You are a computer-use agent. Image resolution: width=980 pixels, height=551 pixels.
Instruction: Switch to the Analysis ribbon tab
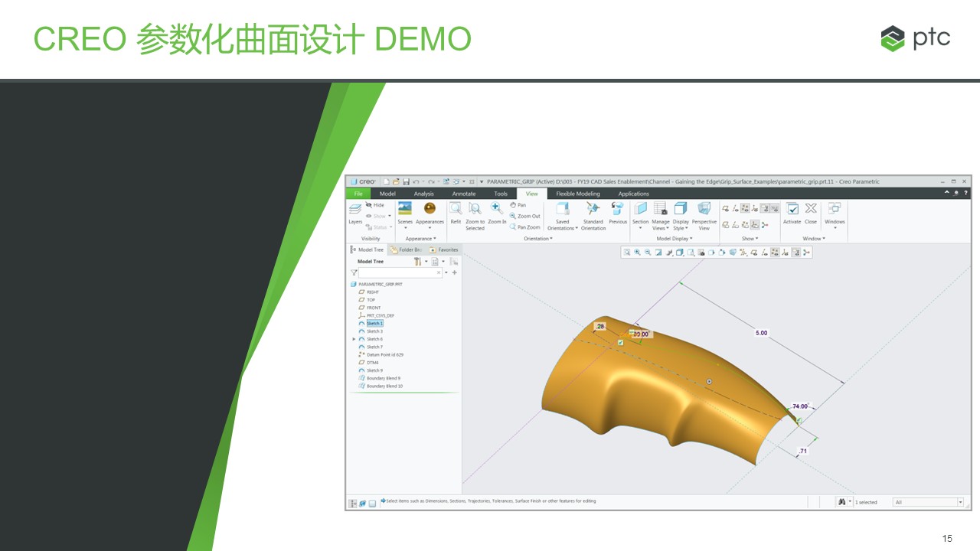(x=423, y=194)
